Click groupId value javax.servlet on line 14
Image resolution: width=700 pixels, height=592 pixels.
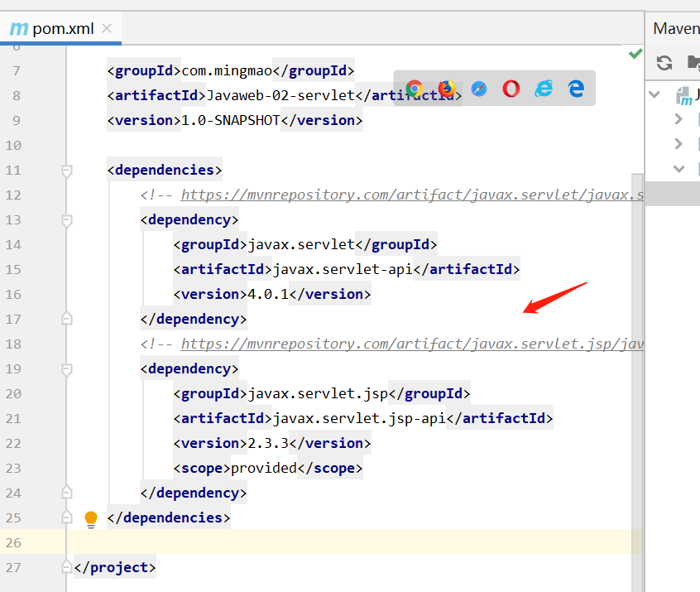[301, 245]
